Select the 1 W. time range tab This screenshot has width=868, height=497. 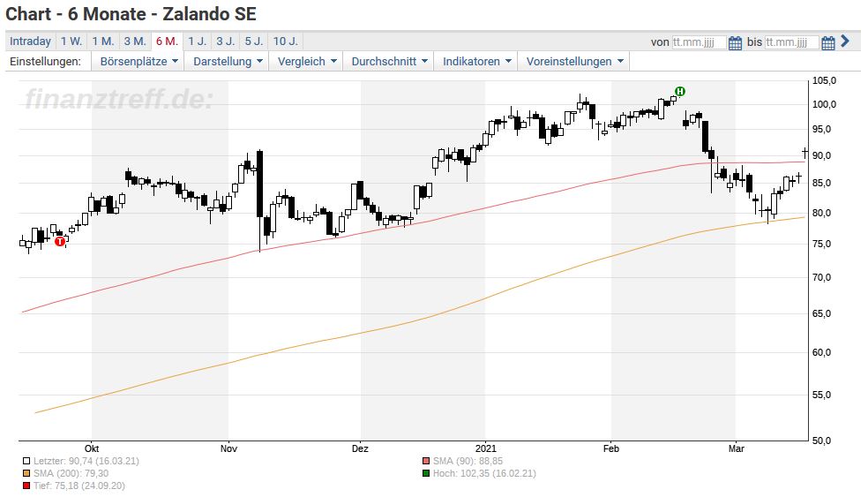click(x=71, y=41)
